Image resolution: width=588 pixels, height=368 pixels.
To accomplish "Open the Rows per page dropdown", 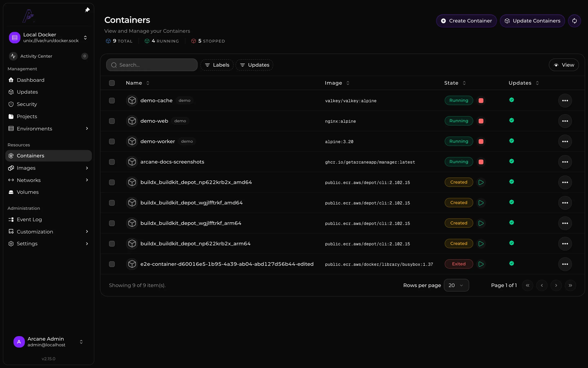I will pos(456,285).
